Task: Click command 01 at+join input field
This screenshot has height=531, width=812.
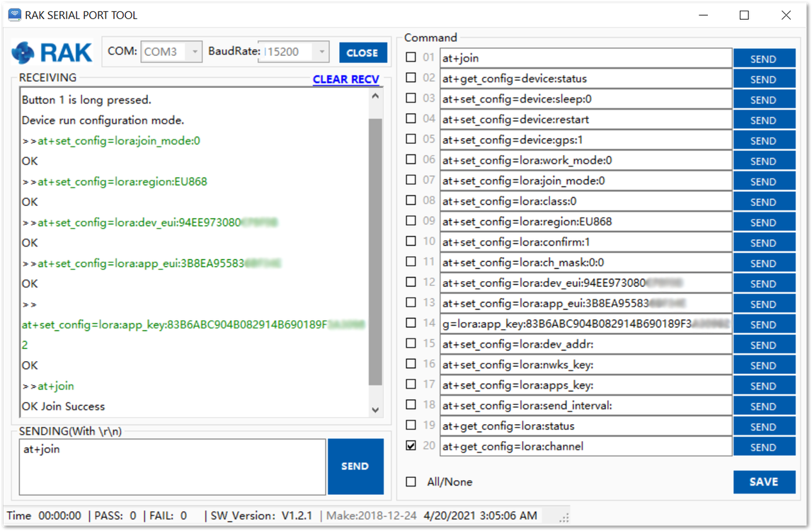Action: pos(585,58)
